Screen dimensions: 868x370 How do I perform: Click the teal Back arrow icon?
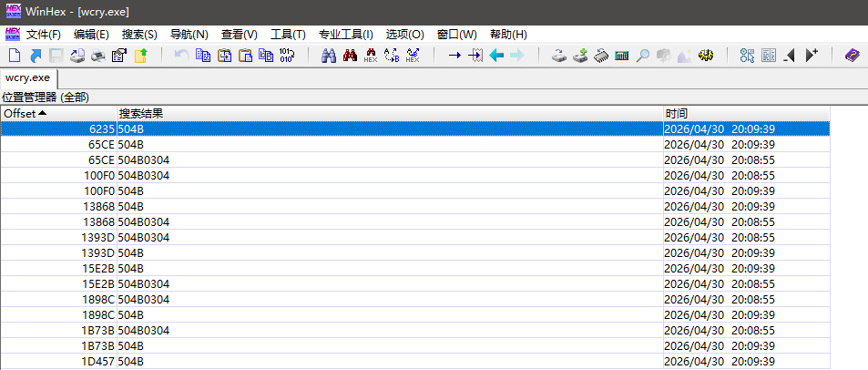(496, 56)
